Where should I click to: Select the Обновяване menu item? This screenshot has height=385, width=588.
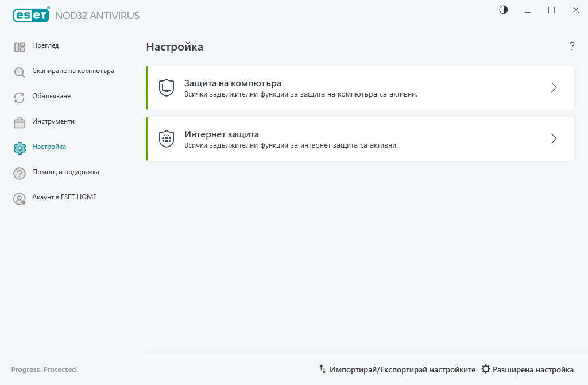[51, 96]
